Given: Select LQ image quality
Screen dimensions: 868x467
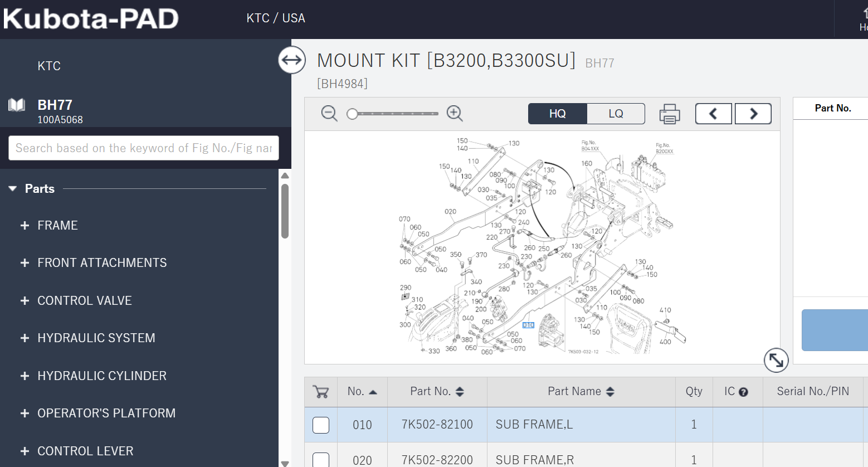Looking at the screenshot, I should (x=616, y=114).
